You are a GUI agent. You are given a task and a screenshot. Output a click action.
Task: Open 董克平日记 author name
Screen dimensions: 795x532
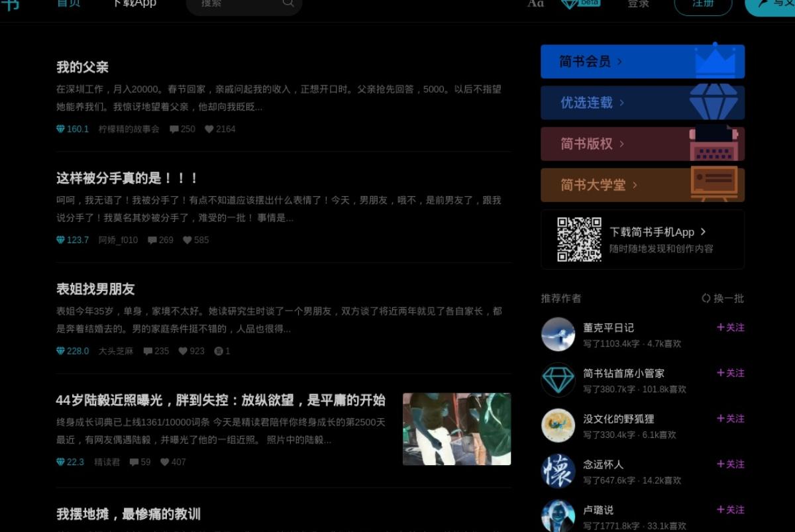(608, 327)
